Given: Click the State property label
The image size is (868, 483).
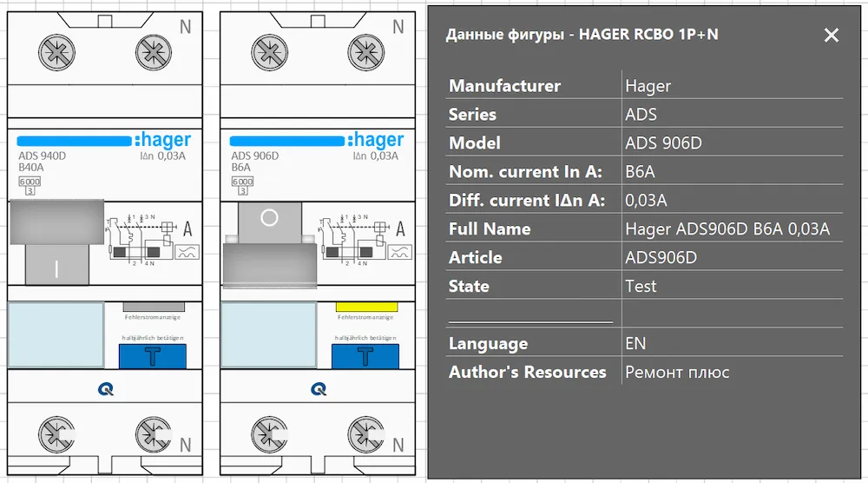Looking at the screenshot, I should (x=469, y=287).
